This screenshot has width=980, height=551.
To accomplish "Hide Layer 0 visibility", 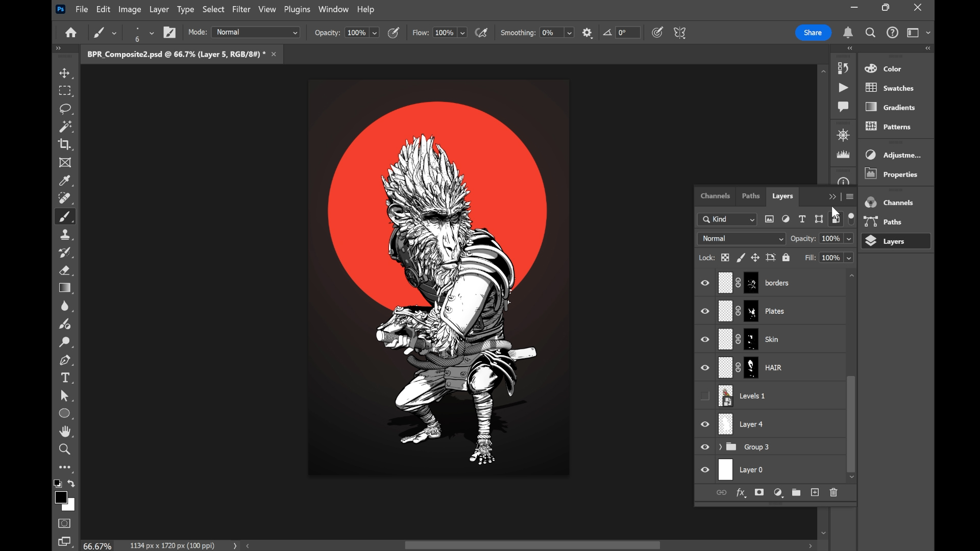I will pyautogui.click(x=705, y=470).
